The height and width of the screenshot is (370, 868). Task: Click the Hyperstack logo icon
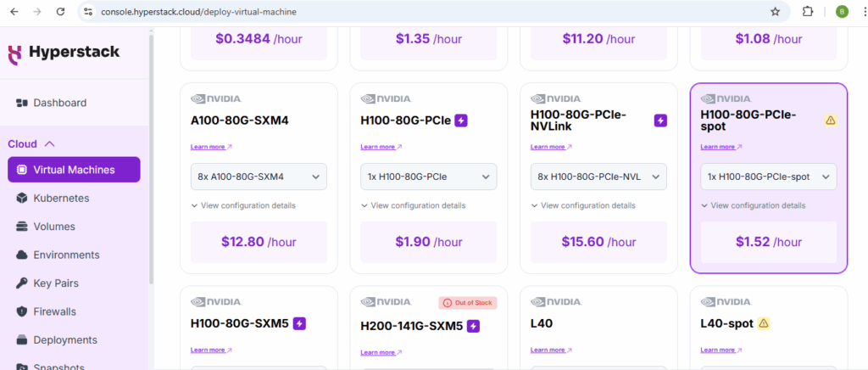coord(15,54)
